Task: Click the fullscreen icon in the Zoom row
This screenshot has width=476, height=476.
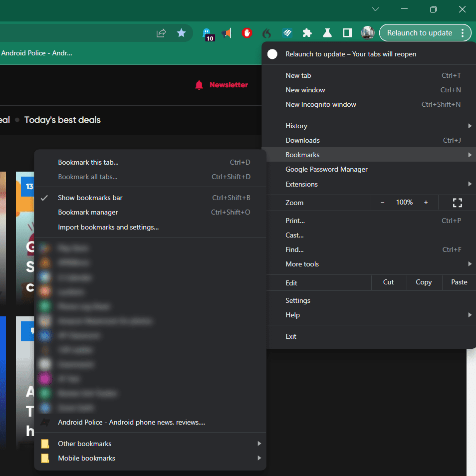Action: pyautogui.click(x=457, y=203)
